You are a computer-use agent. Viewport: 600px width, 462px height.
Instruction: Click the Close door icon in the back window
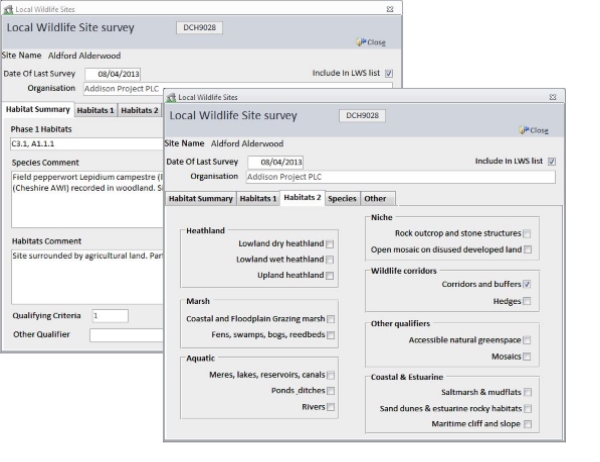[x=361, y=42]
